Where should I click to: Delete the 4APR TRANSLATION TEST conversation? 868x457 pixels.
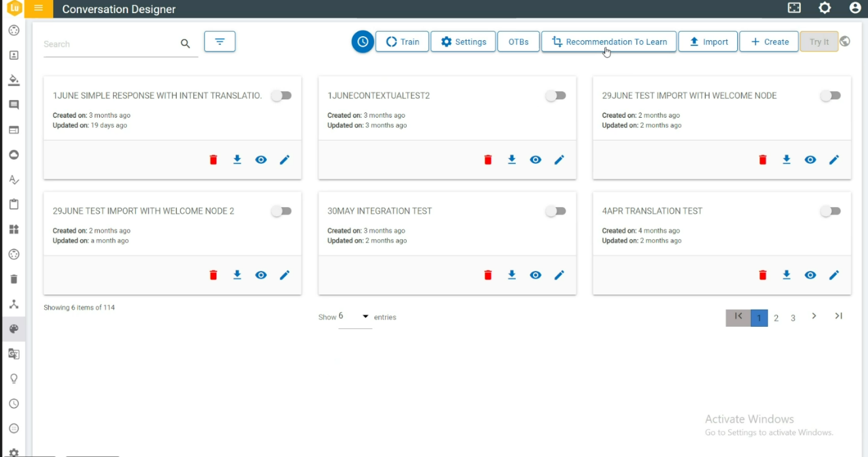click(762, 275)
